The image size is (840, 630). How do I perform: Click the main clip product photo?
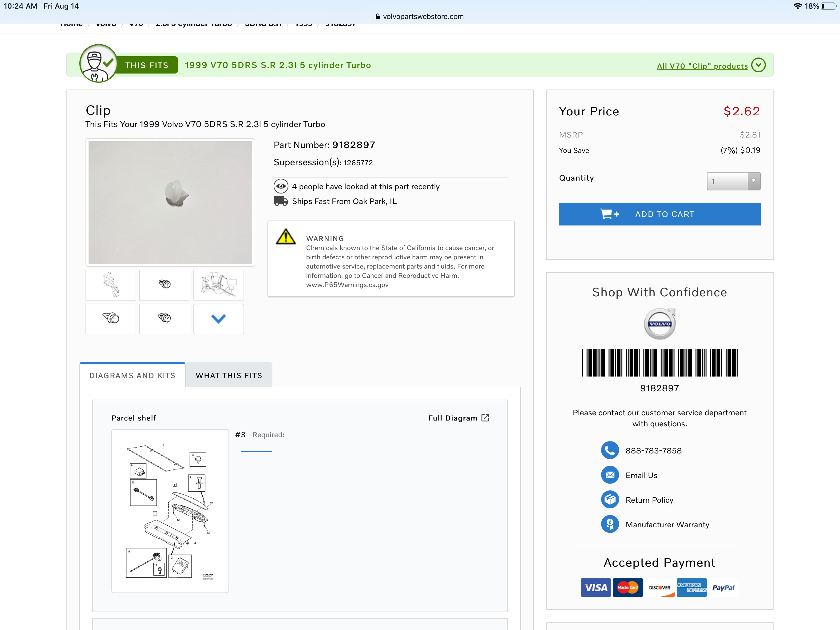(x=170, y=202)
